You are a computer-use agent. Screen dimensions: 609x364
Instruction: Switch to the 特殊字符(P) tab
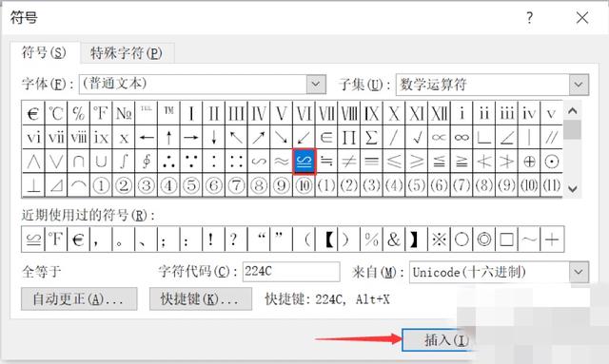pyautogui.click(x=127, y=53)
